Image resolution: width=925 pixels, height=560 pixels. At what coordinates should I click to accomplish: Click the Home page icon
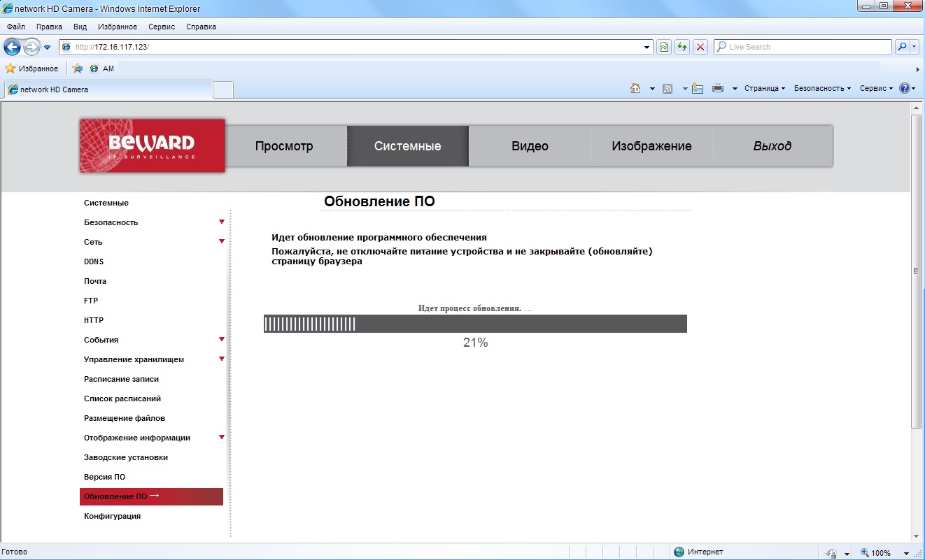pyautogui.click(x=635, y=89)
